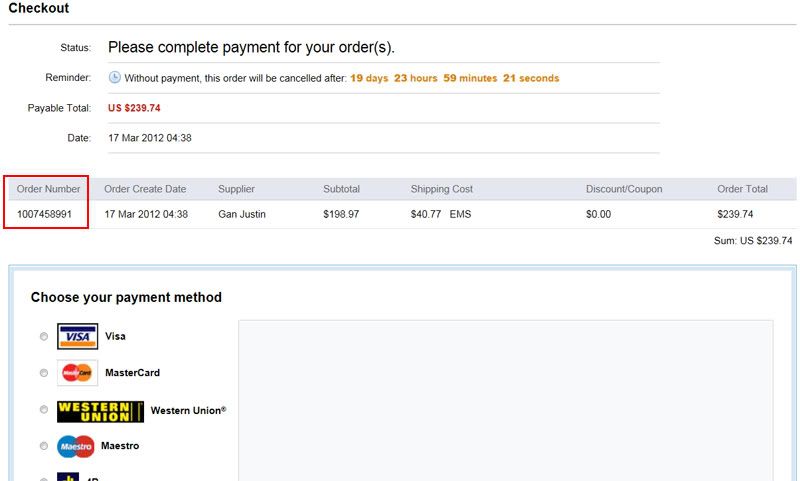
Task: Click the Maestro logo
Action: [76, 446]
